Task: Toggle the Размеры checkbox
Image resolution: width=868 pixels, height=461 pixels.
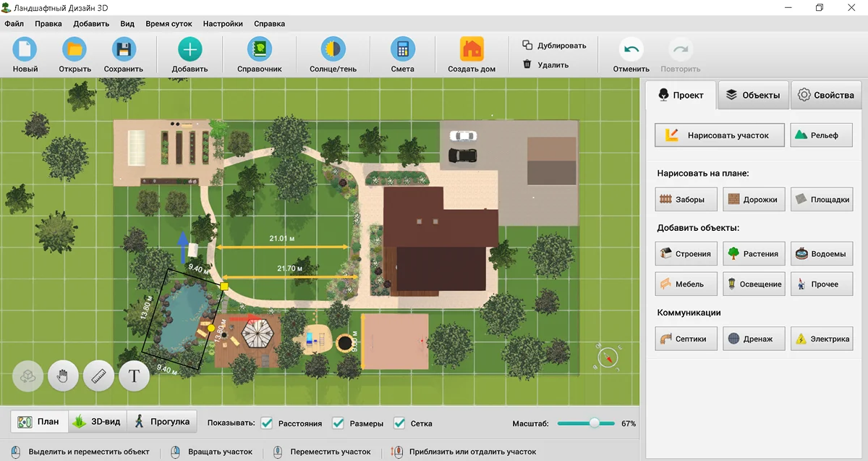Action: click(338, 423)
